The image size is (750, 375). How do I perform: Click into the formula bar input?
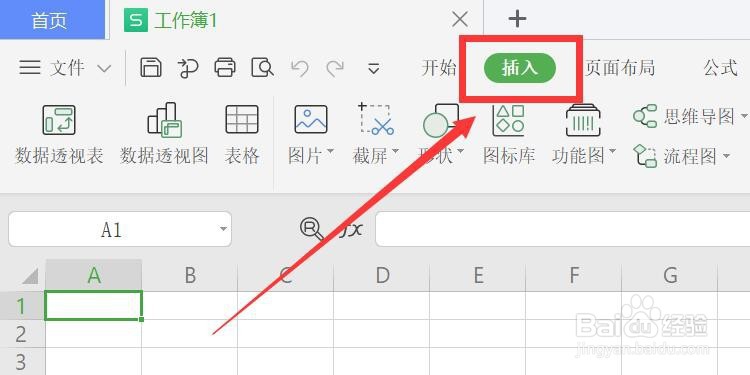tap(562, 230)
